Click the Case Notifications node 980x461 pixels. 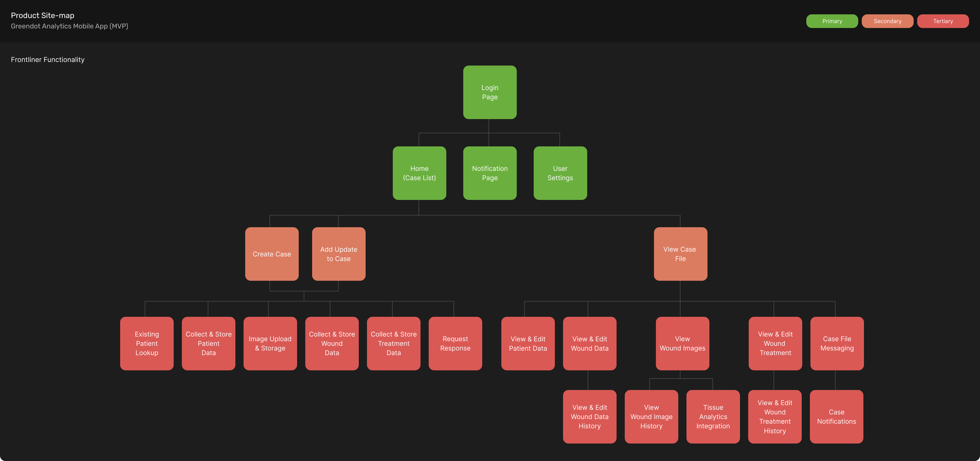(x=836, y=416)
